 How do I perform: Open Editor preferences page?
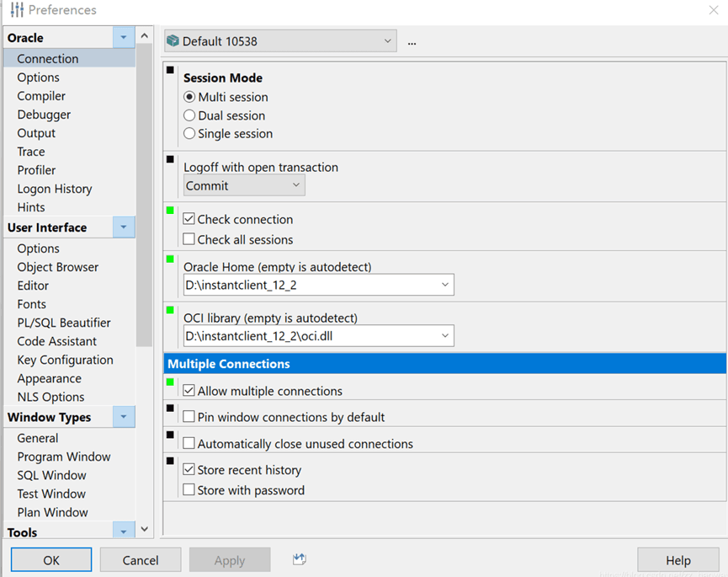[x=33, y=286]
